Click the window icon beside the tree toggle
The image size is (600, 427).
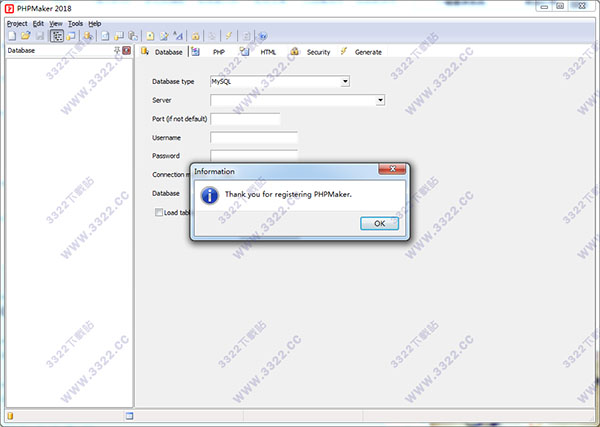coord(71,36)
